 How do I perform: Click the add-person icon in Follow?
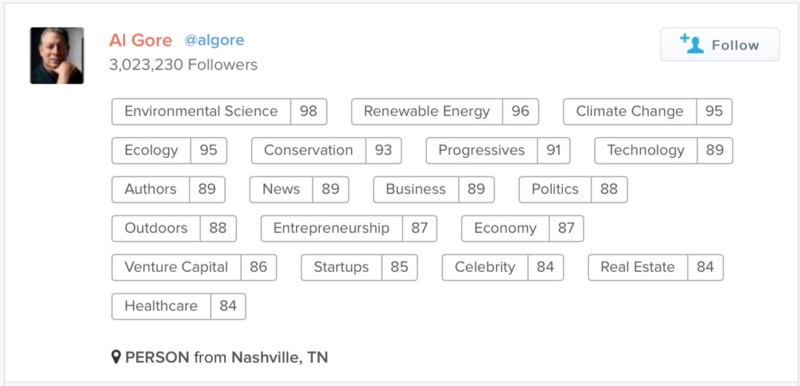(692, 44)
